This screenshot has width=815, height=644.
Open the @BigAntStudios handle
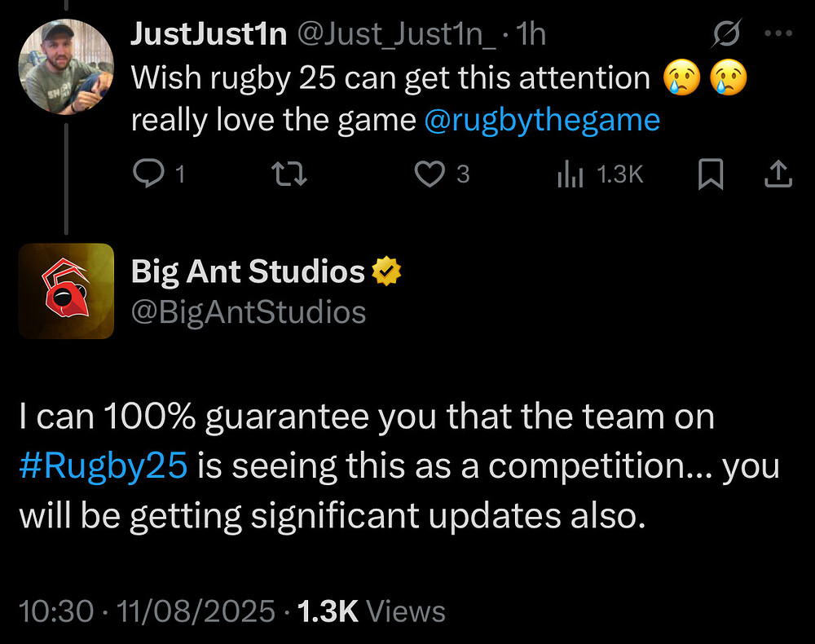click(x=249, y=311)
